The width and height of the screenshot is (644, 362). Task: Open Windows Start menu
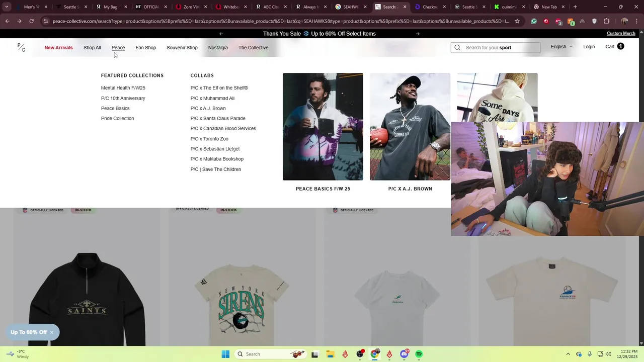(225, 354)
